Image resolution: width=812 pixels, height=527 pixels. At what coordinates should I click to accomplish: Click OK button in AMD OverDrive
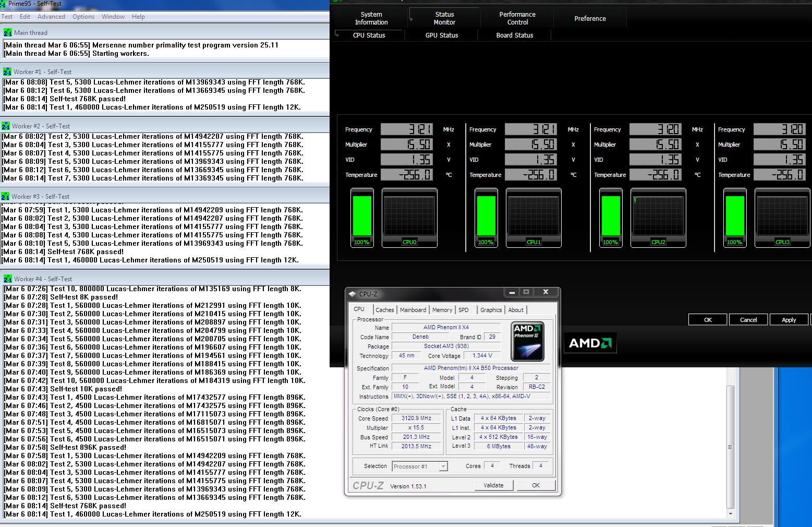coord(708,319)
